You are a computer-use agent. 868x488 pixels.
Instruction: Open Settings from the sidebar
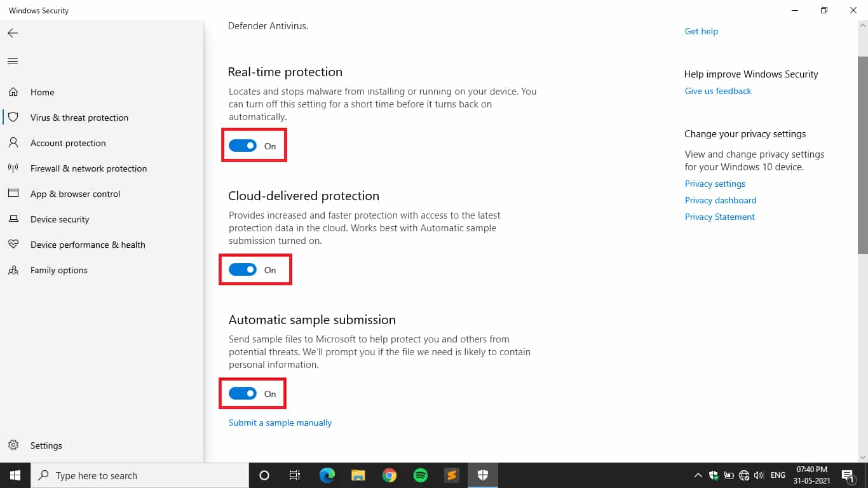46,445
